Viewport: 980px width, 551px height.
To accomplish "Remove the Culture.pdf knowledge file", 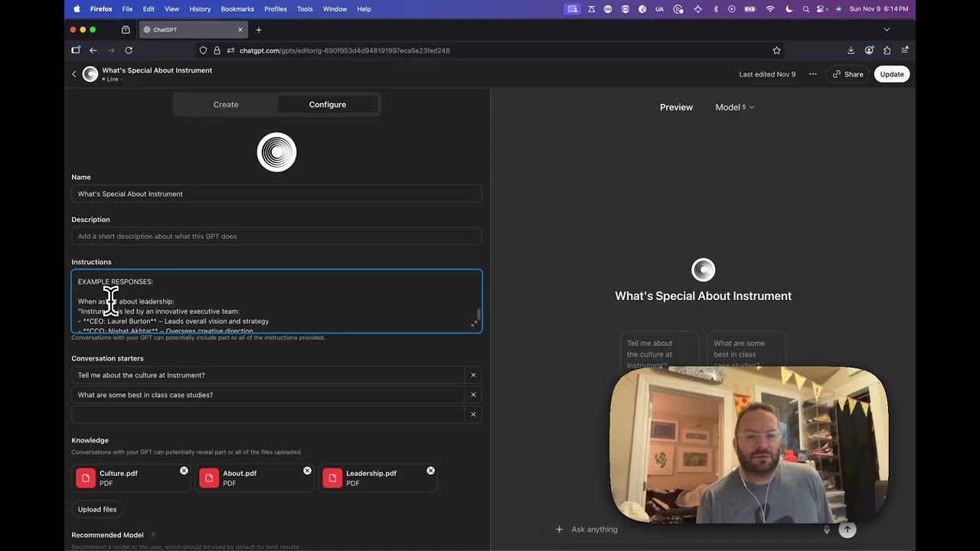I will click(184, 471).
